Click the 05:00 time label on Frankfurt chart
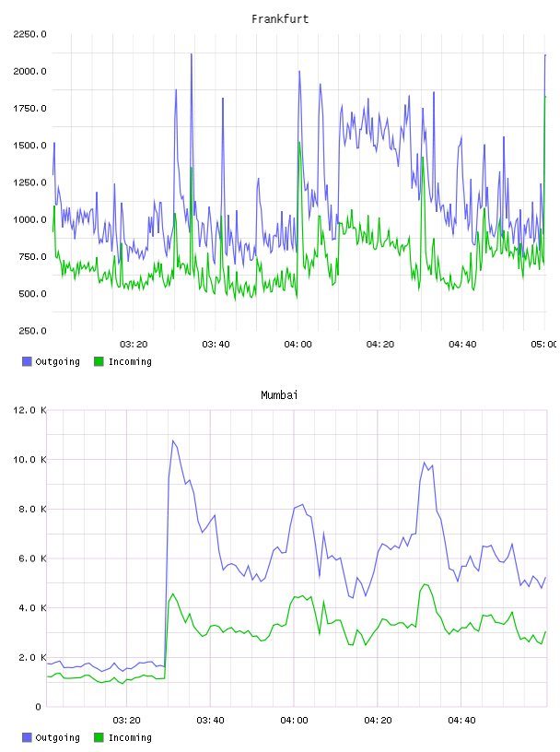 pyautogui.click(x=543, y=345)
